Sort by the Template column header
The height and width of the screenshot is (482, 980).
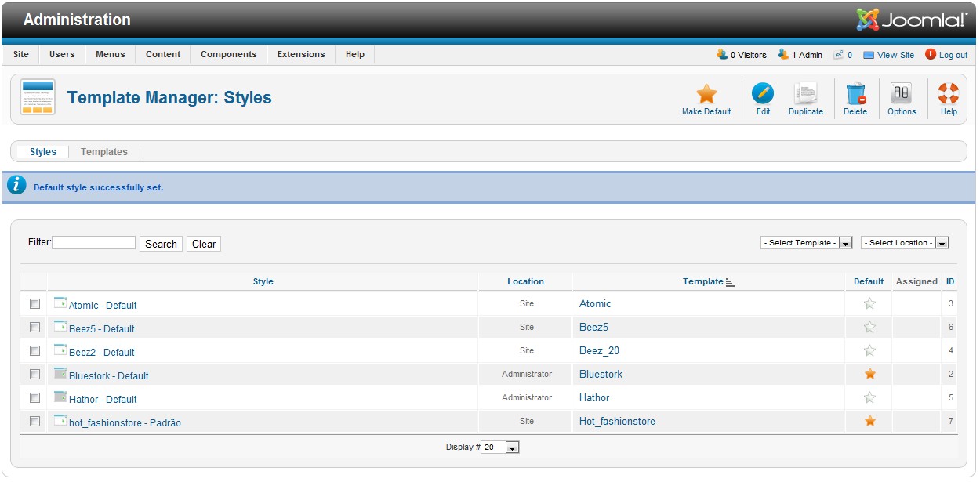[702, 281]
